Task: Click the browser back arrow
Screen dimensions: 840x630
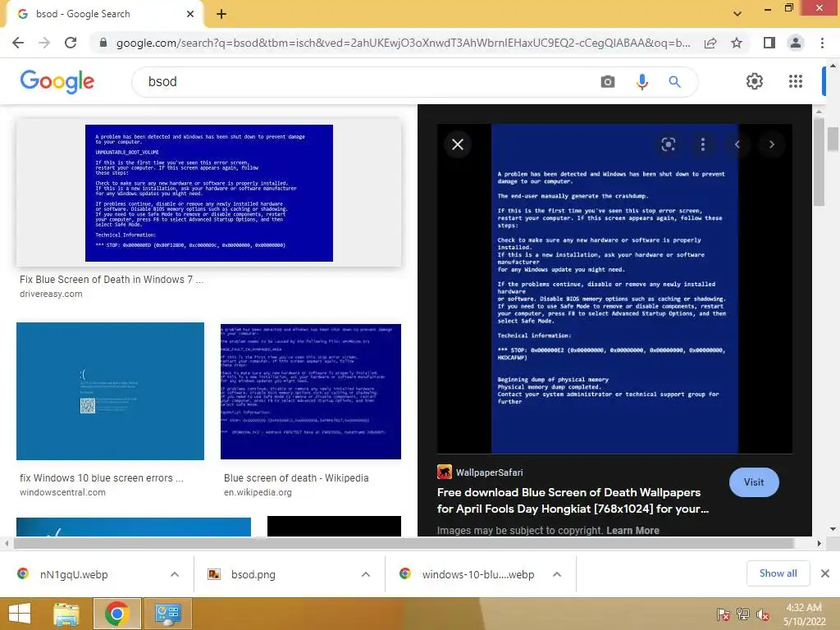Action: click(x=18, y=43)
